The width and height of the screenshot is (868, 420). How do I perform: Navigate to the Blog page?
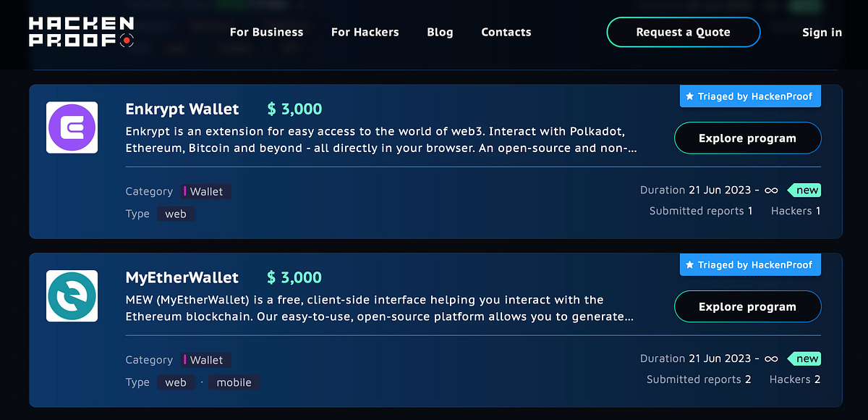click(x=440, y=32)
